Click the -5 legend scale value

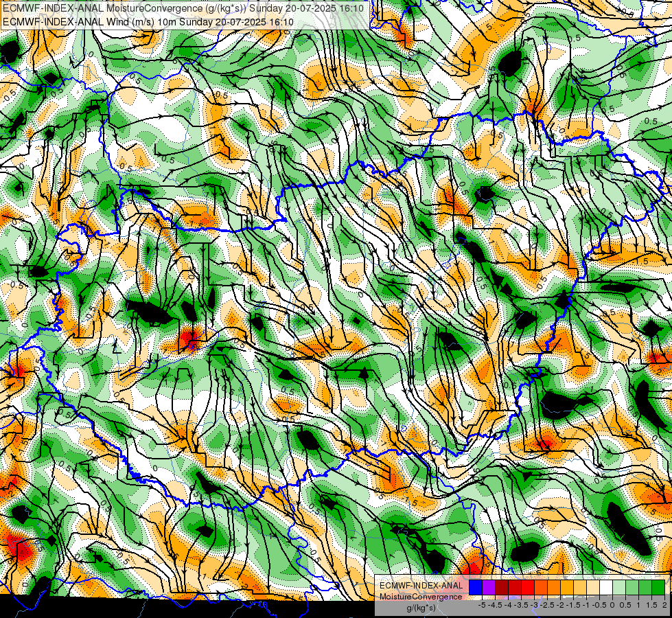(x=482, y=605)
